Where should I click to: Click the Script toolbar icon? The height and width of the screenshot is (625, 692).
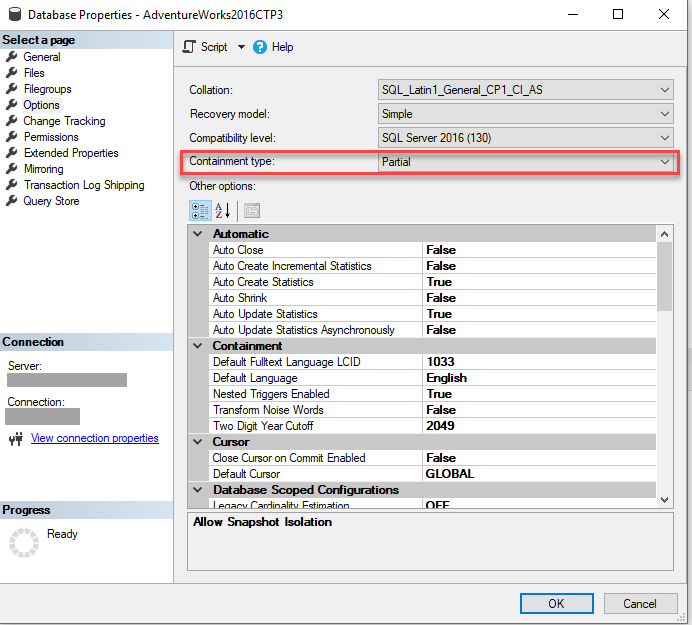point(189,47)
